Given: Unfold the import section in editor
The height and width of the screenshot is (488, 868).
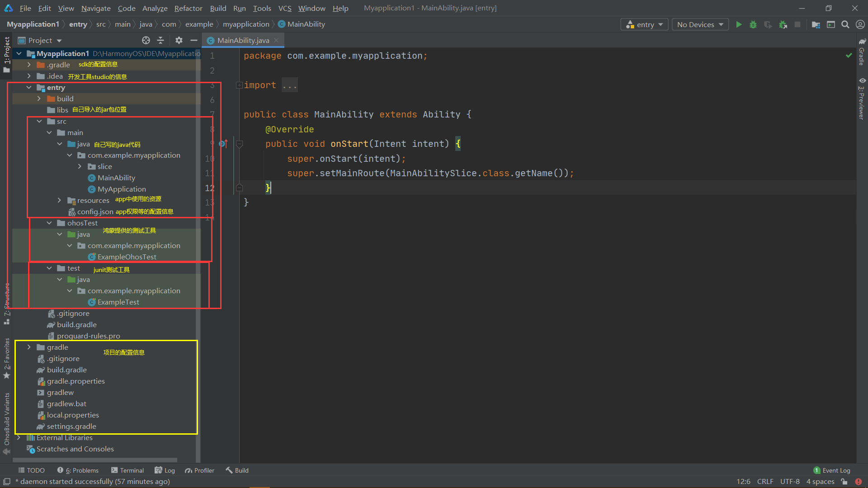Looking at the screenshot, I should pos(239,85).
